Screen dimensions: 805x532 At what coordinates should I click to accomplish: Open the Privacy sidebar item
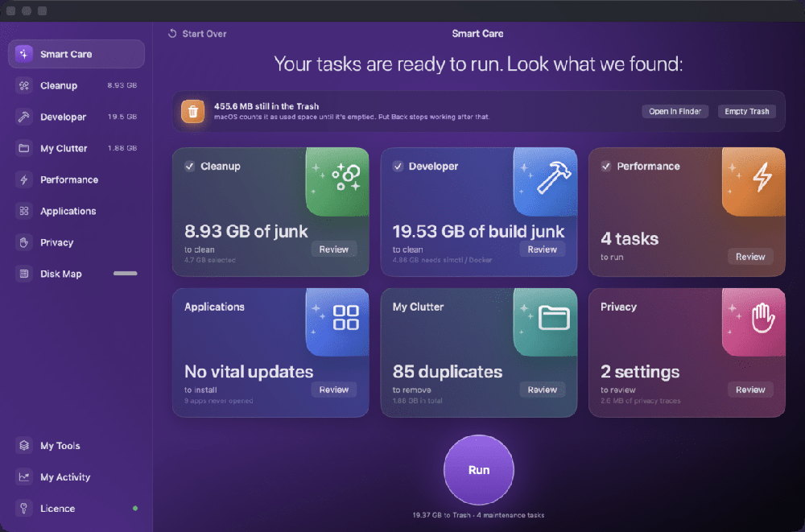[76, 242]
